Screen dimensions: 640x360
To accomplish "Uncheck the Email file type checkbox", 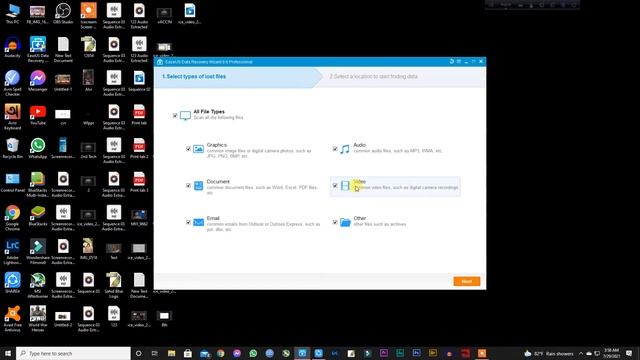I will (x=188, y=222).
